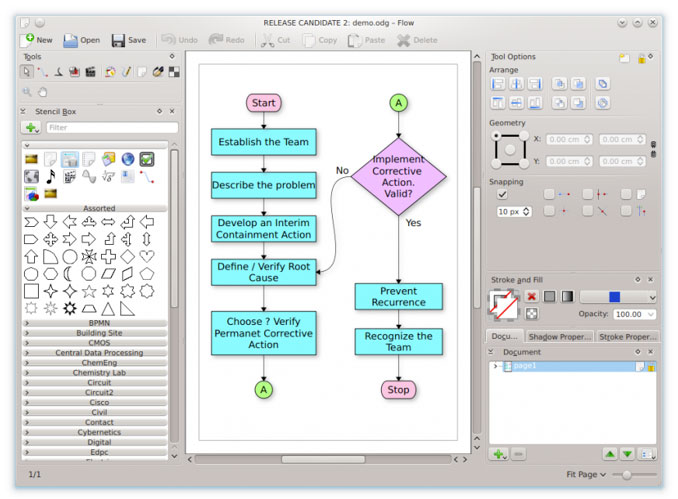
Task: Click the globe stencil icon
Action: 128,159
